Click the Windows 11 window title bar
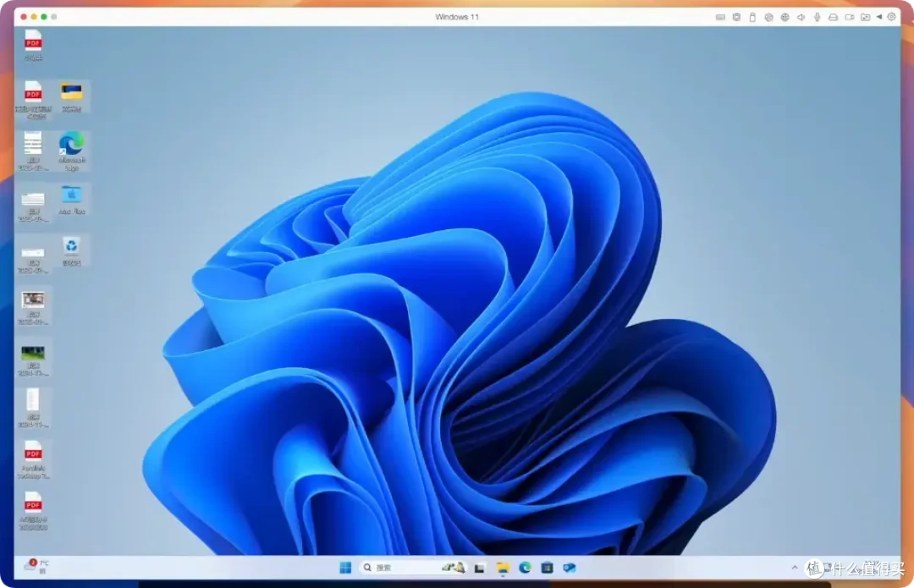The width and height of the screenshot is (914, 588). click(457, 16)
